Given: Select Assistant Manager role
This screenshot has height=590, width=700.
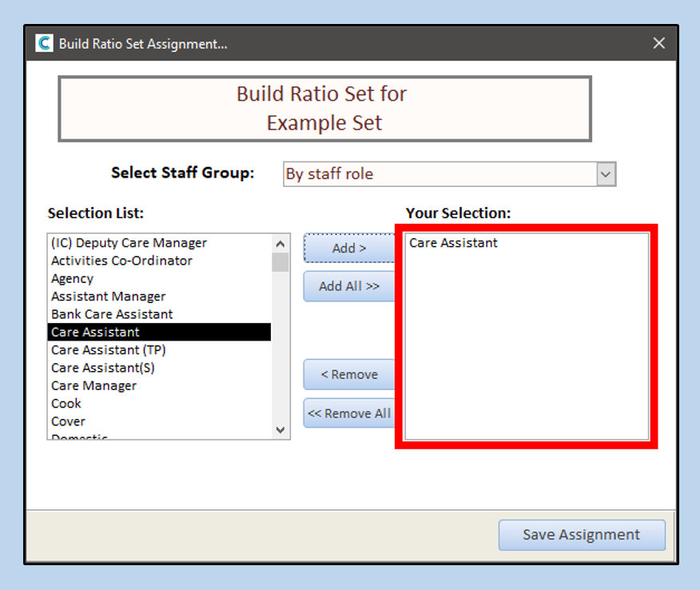Looking at the screenshot, I should tap(108, 297).
